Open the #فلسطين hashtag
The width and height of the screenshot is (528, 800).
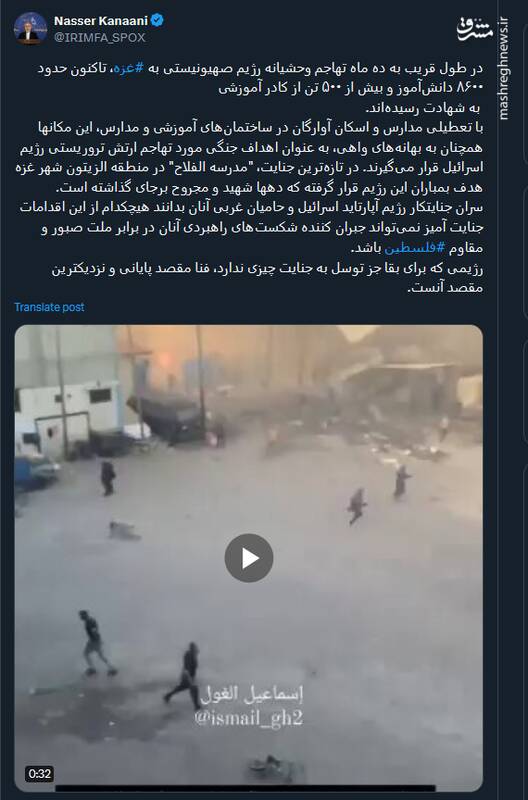pyautogui.click(x=415, y=248)
